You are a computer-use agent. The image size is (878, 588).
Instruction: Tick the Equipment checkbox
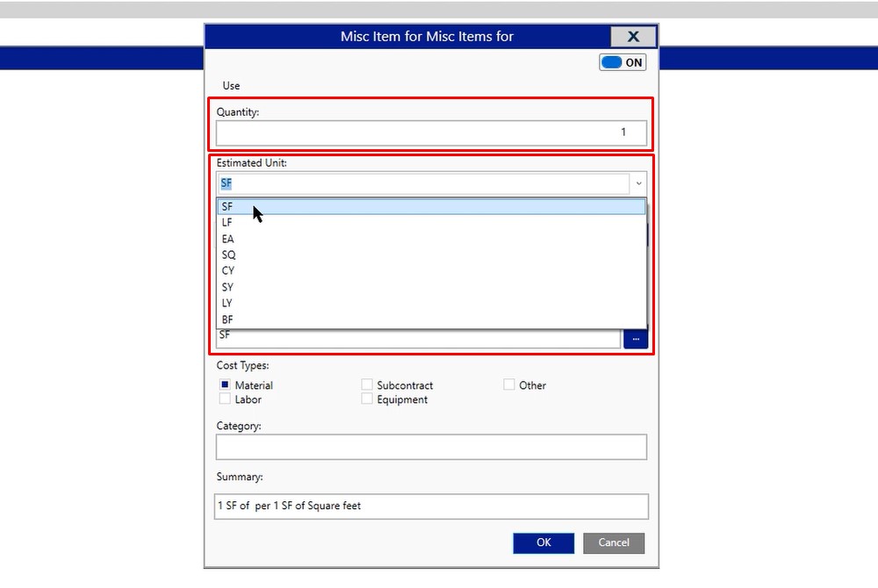(x=367, y=399)
